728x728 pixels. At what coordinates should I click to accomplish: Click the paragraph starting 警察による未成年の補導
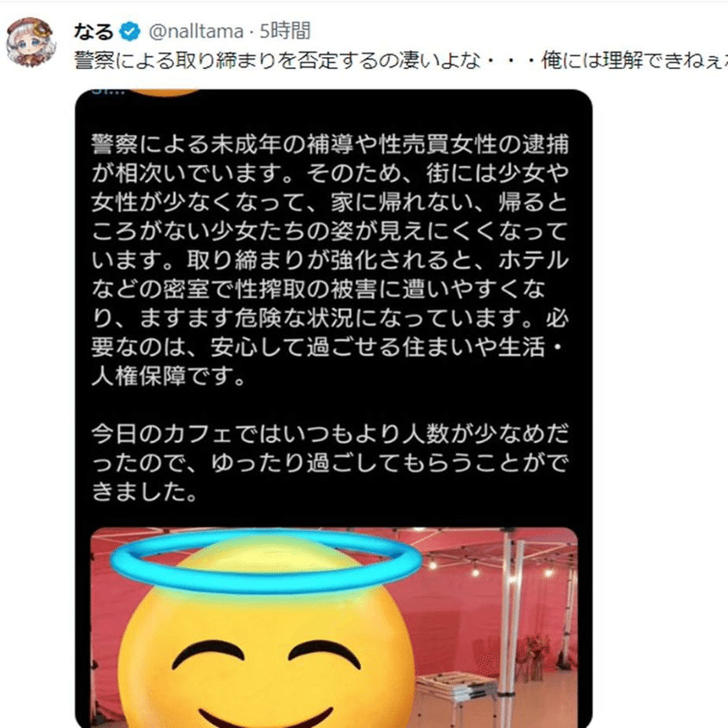click(x=330, y=260)
